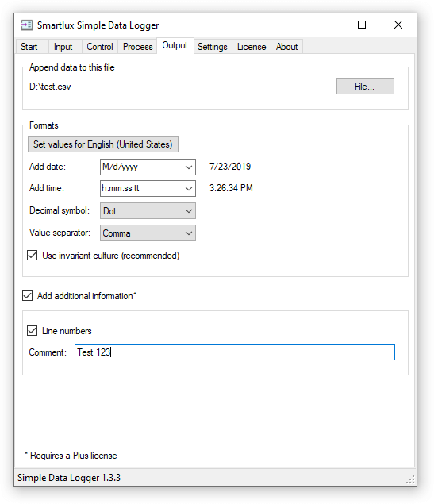Minimize the Simple Data Logger window
Screen dimensions: 434x504
(x=326, y=25)
